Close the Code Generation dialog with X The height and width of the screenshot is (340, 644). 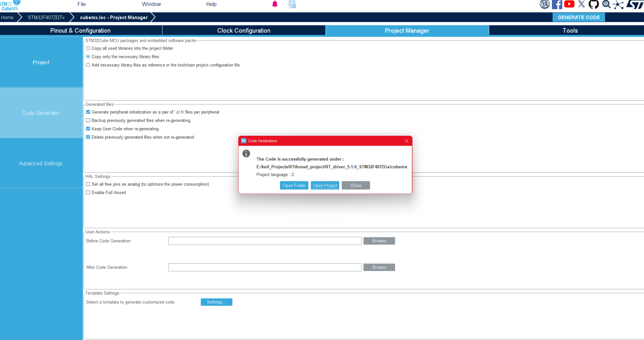407,141
